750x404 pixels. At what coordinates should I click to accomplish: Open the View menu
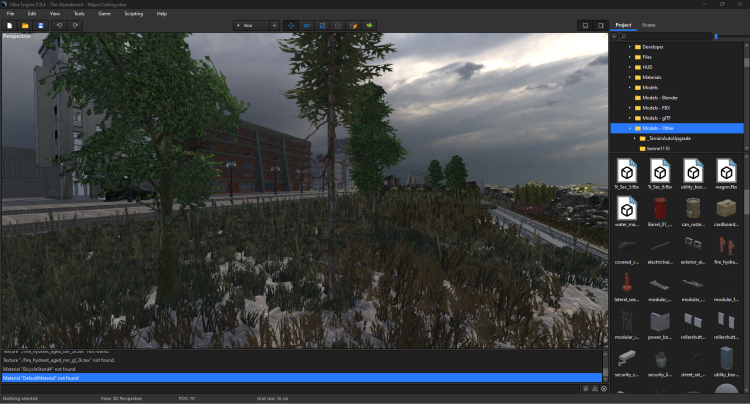55,13
